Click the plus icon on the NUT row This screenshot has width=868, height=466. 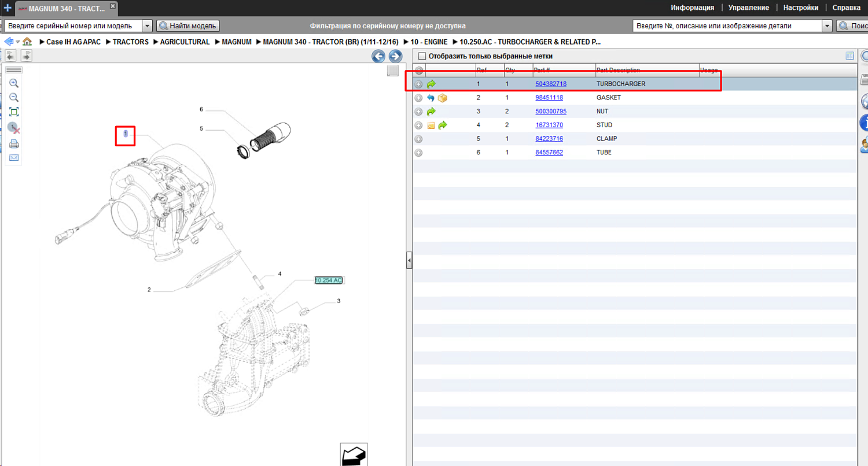tap(418, 112)
